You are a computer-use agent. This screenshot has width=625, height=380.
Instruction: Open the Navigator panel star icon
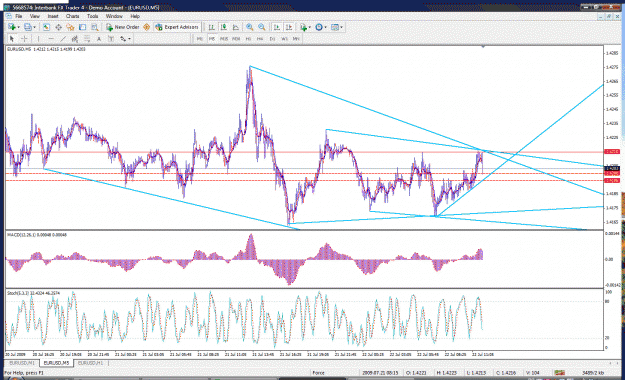tap(70, 27)
